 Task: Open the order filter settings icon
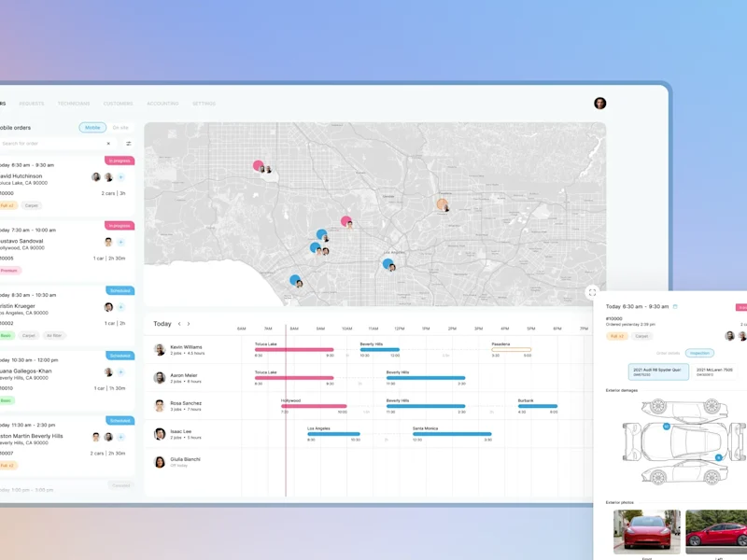point(129,144)
